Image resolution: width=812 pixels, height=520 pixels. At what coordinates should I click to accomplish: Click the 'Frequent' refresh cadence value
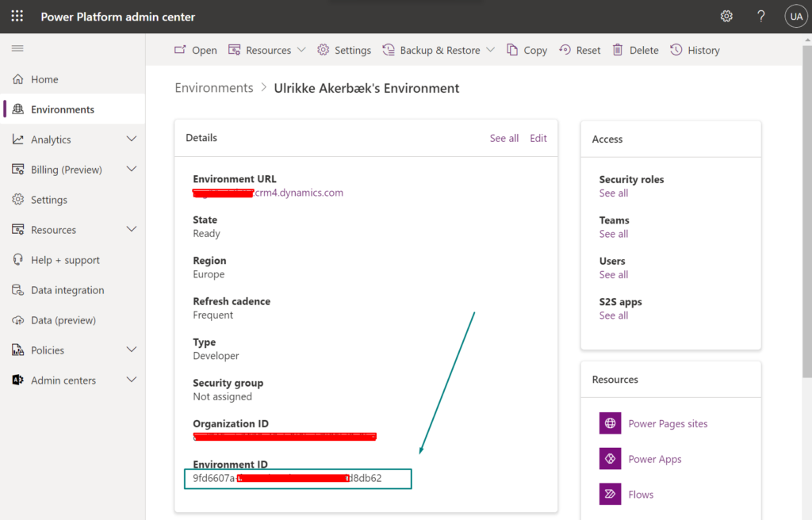coord(213,315)
